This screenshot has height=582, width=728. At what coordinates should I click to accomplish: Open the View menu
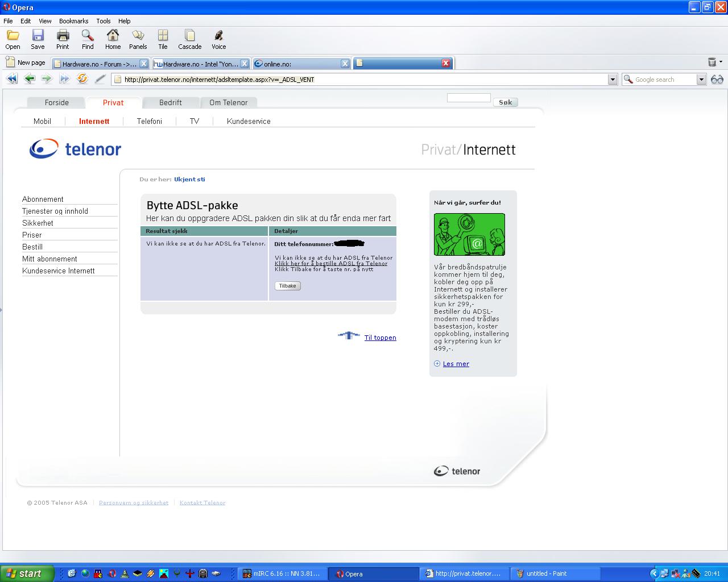45,21
